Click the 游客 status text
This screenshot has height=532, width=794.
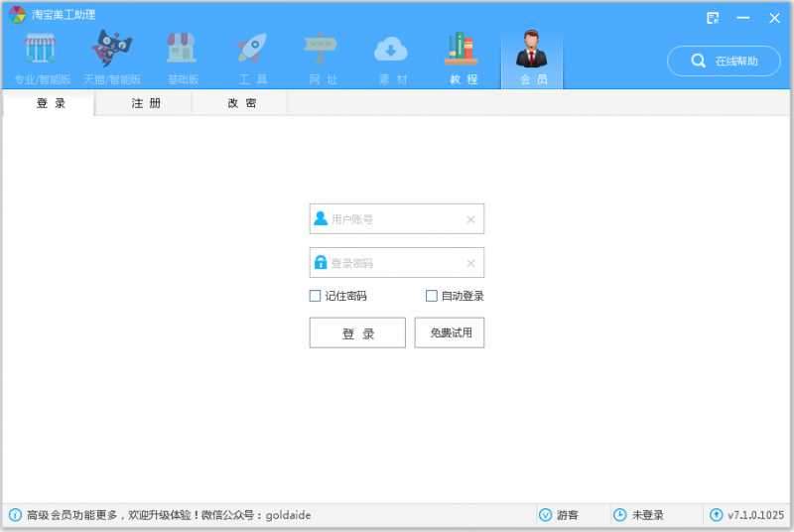(x=567, y=515)
